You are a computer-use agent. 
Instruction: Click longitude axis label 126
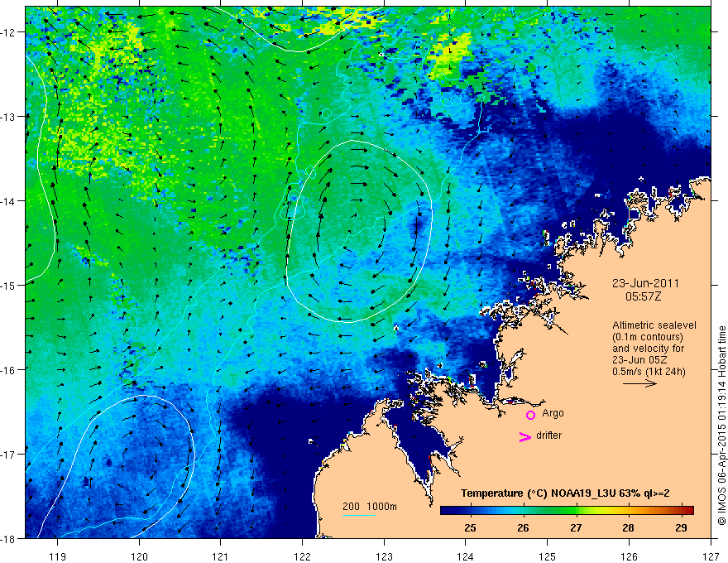click(629, 556)
